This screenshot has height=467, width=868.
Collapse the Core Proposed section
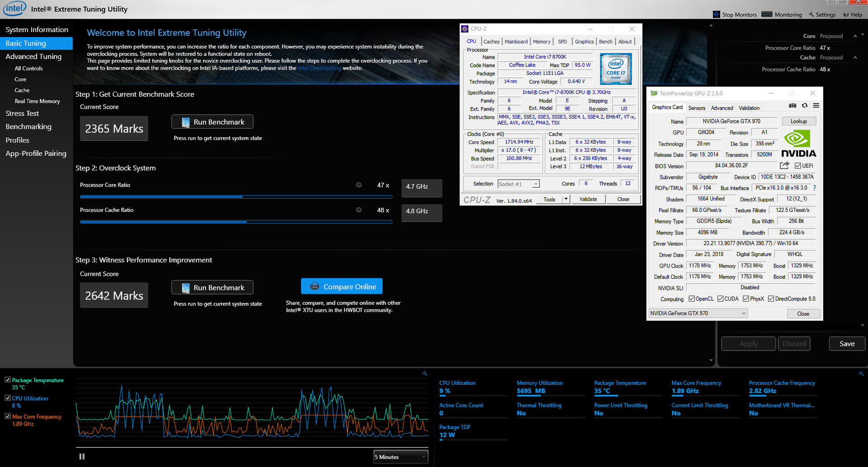point(855,36)
